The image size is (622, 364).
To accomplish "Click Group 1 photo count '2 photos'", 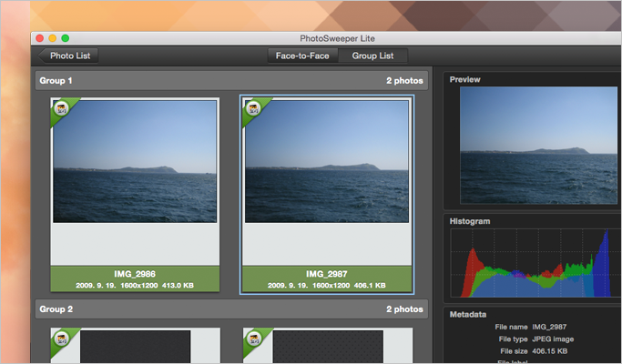I will click(404, 80).
